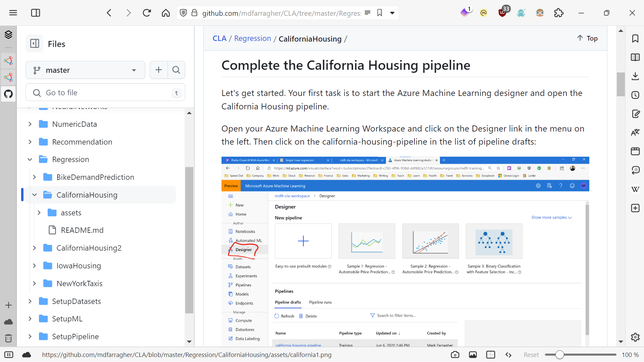Open the master branch selector dropdown
Viewport: 644px width, 362px height.
click(85, 70)
